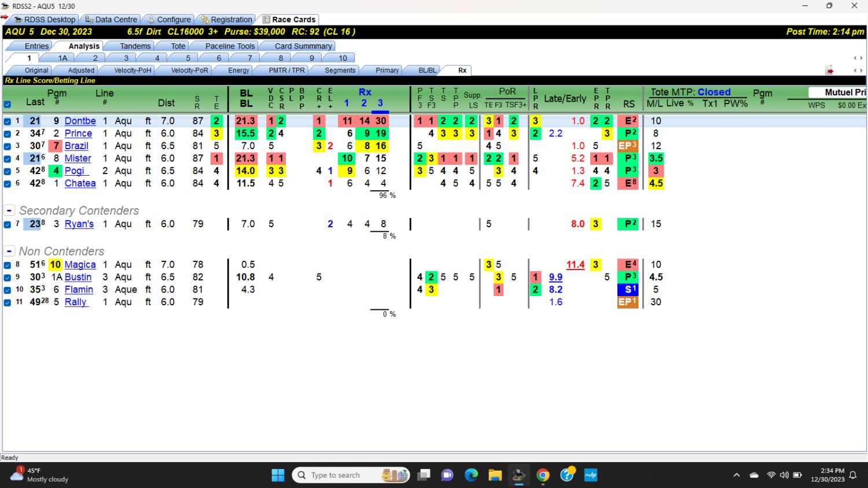The image size is (868, 488).
Task: Toggle checkbox for row 4 Mister
Action: 7,158
